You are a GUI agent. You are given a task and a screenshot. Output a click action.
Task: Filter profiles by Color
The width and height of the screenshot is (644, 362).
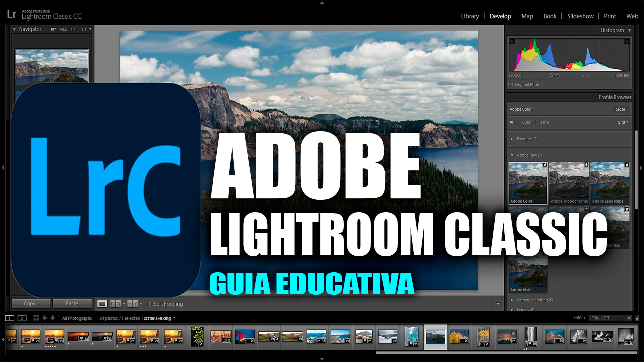527,122
